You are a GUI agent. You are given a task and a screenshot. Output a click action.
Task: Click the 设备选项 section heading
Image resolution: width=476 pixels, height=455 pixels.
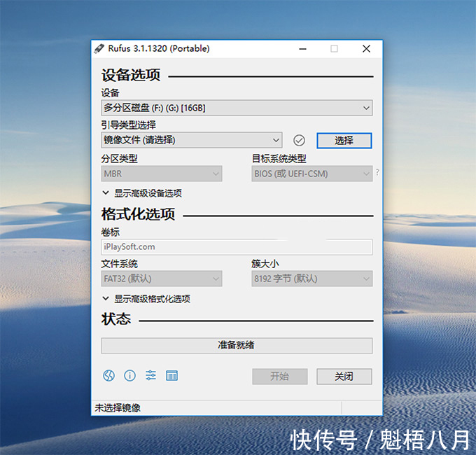click(131, 75)
